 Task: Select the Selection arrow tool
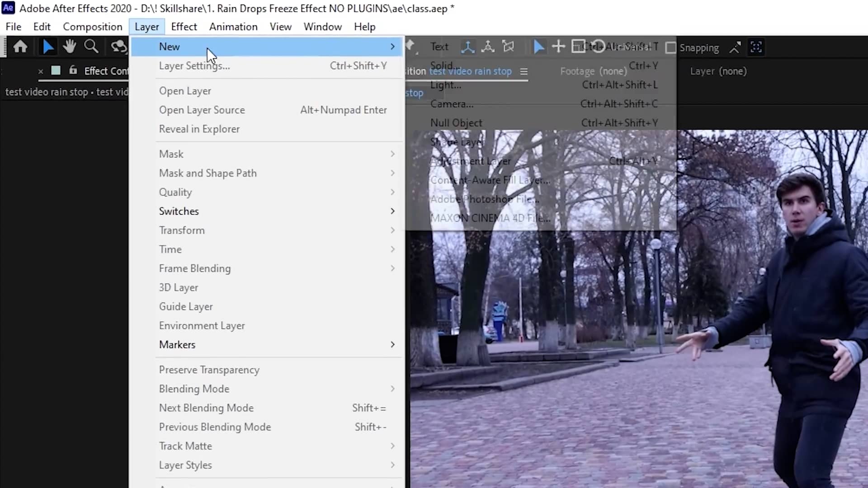[x=48, y=47]
